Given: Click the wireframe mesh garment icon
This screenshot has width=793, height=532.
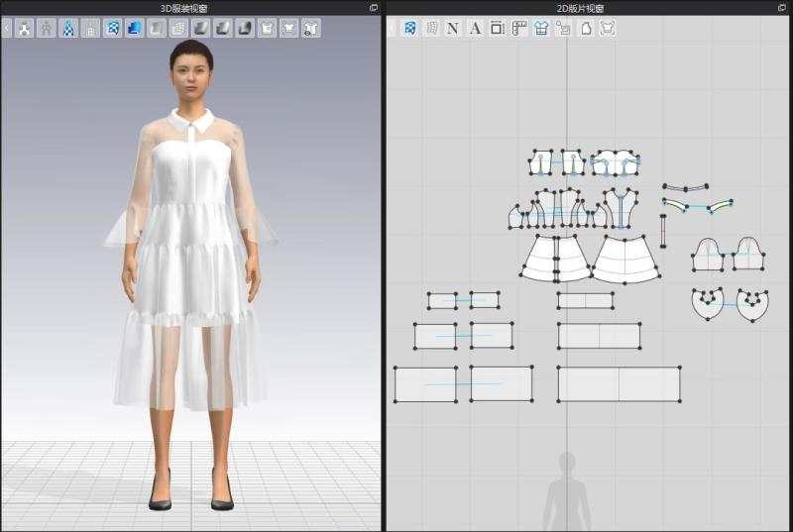Looking at the screenshot, I should point(178,29).
